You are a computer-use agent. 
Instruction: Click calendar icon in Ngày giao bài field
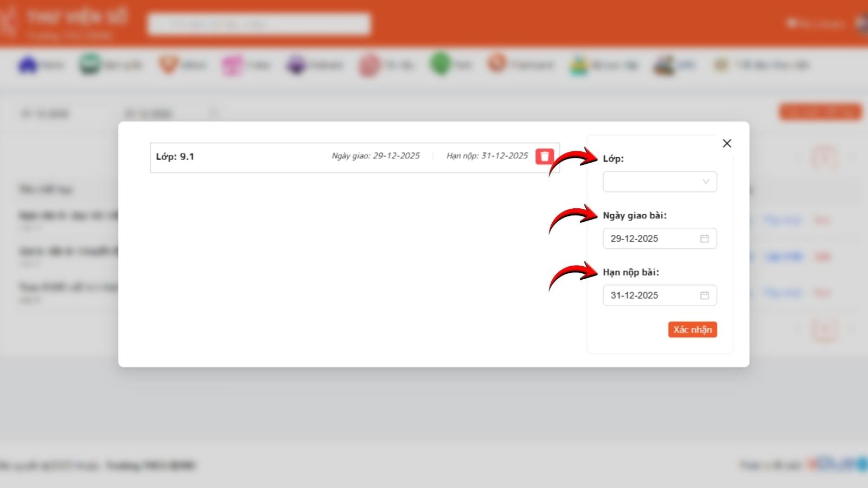(x=704, y=239)
